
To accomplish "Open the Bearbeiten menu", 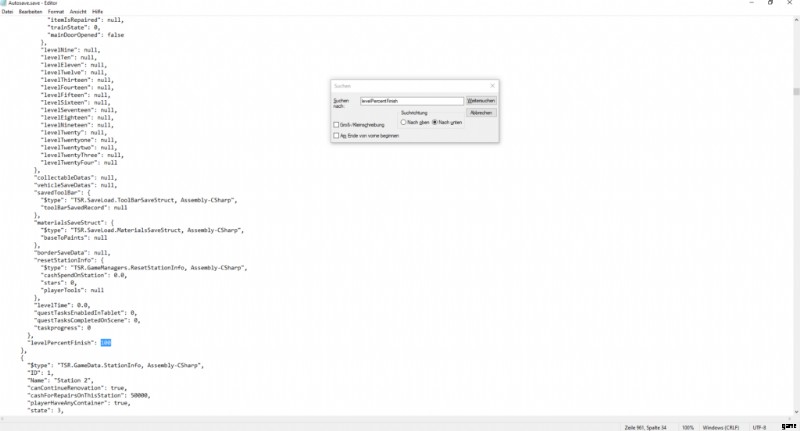I will pyautogui.click(x=29, y=11).
